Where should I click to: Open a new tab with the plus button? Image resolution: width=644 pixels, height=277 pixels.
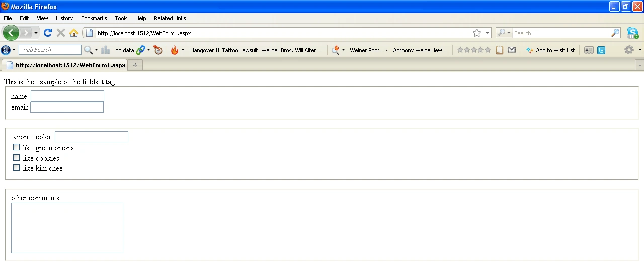[x=135, y=65]
